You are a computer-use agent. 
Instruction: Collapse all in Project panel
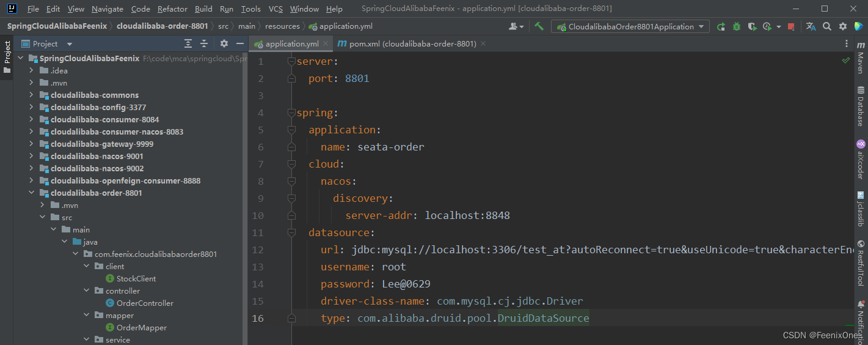(x=204, y=43)
